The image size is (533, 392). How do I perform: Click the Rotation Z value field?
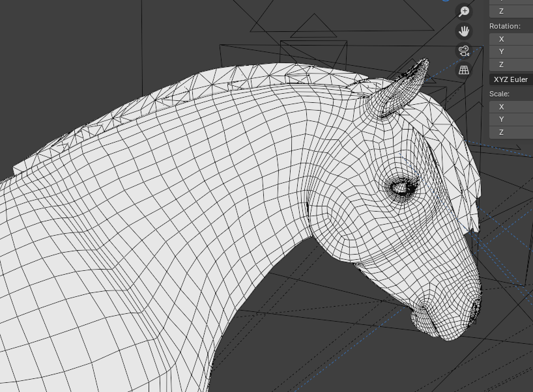[511, 64]
